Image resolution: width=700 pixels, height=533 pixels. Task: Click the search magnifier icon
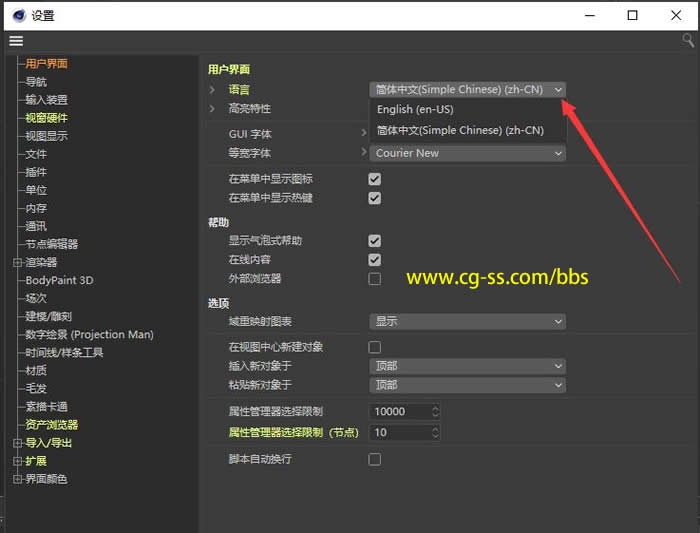[688, 40]
